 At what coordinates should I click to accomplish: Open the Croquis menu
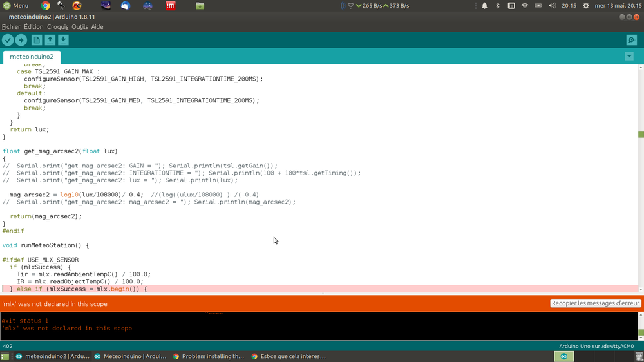(57, 26)
